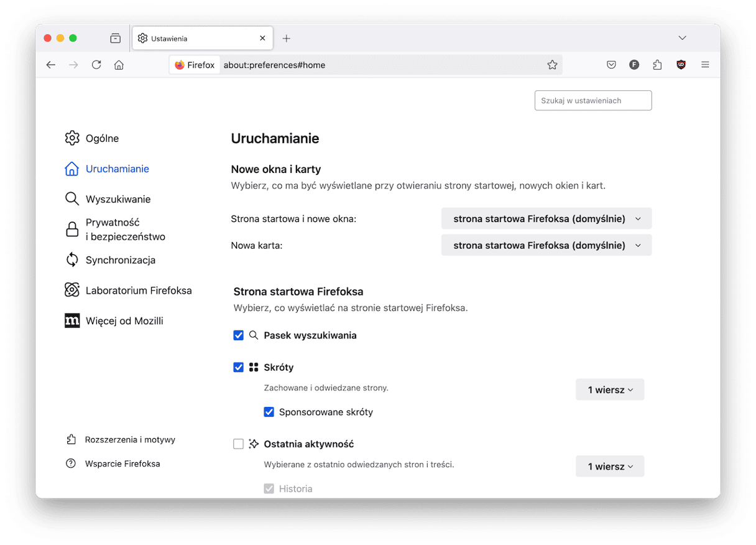This screenshot has width=756, height=545.
Task: Open Więcej od Mozilli category
Action: pyautogui.click(x=124, y=321)
